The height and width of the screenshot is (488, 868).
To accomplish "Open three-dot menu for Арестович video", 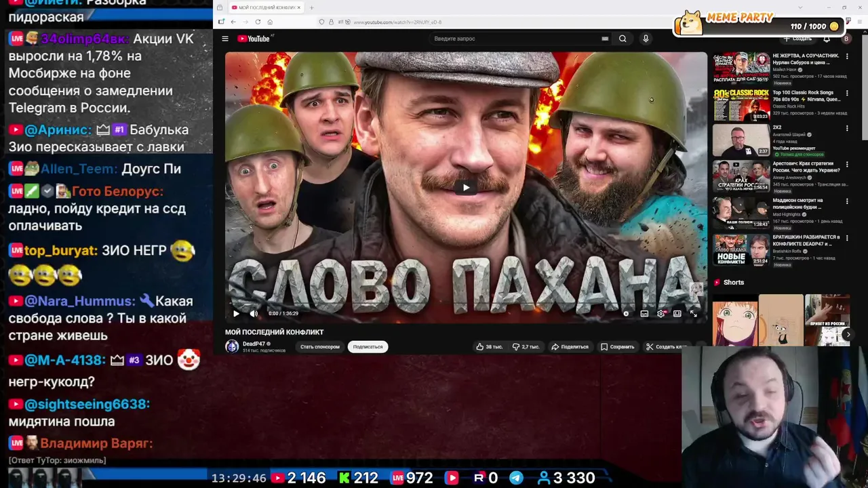I will coord(847,165).
